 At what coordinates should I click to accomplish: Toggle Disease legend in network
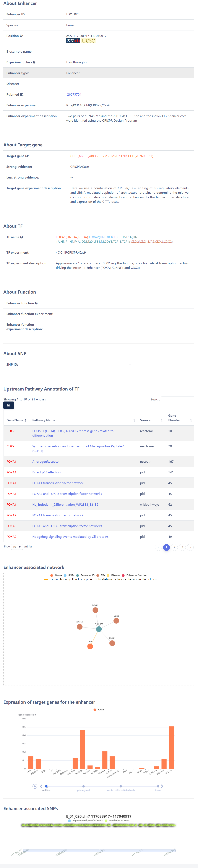tap(113, 575)
